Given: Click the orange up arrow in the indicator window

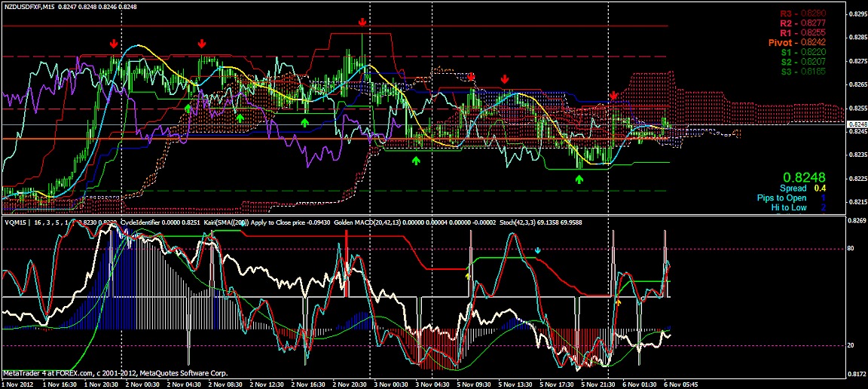Looking at the screenshot, I should pos(619,302).
